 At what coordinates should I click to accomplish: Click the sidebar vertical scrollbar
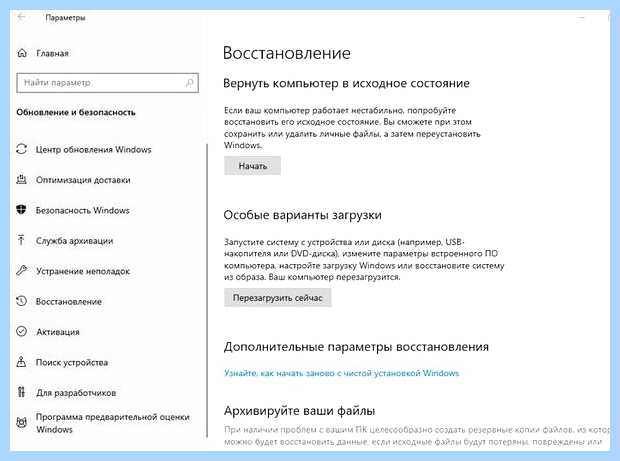tap(207, 291)
